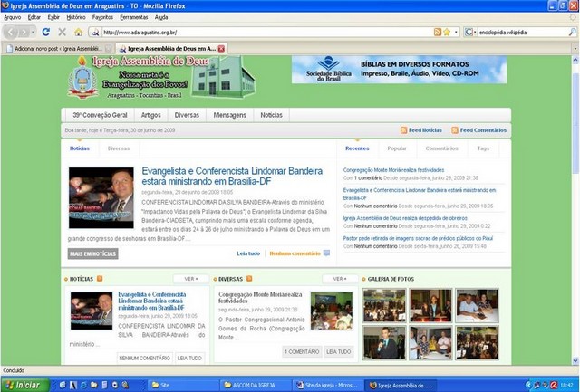Open the Notícias item in main navigation bar
Screen dimensions: 580x392
[x=271, y=115]
